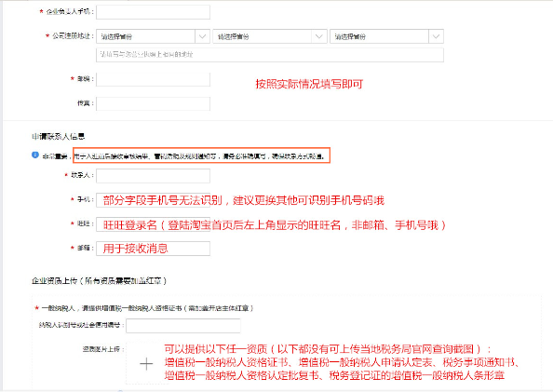Click the orange-outlined notice text box
Image resolution: width=553 pixels, height=392 pixels.
pyautogui.click(x=201, y=155)
